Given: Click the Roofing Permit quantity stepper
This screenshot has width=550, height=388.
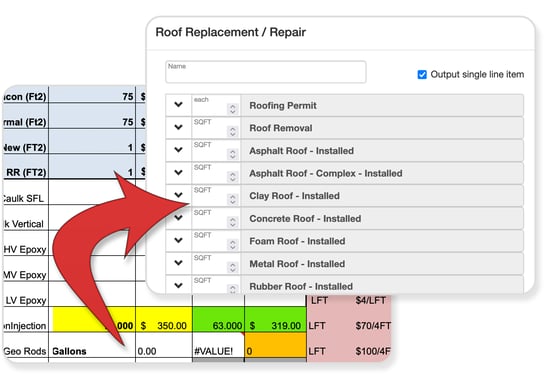Looking at the screenshot, I should click(233, 109).
